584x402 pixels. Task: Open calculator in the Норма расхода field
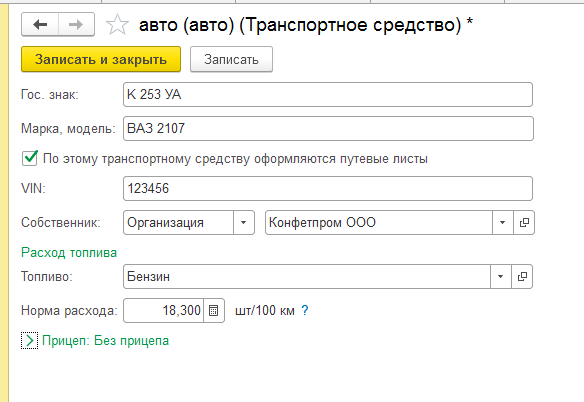[x=213, y=310]
